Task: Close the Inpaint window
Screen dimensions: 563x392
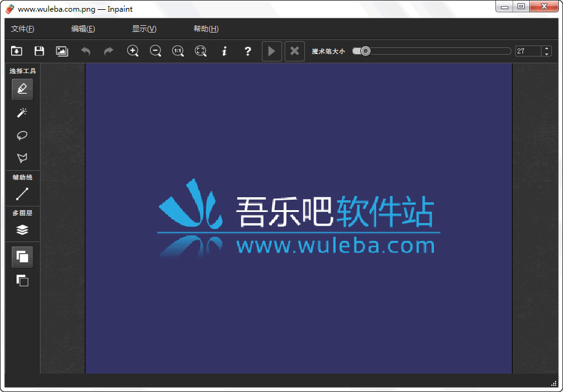Action: click(545, 7)
